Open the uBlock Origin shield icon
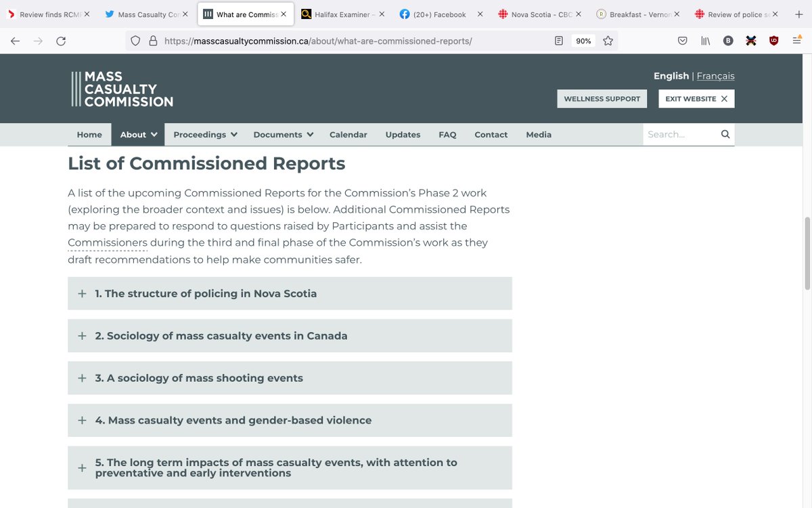The width and height of the screenshot is (812, 508). point(773,41)
